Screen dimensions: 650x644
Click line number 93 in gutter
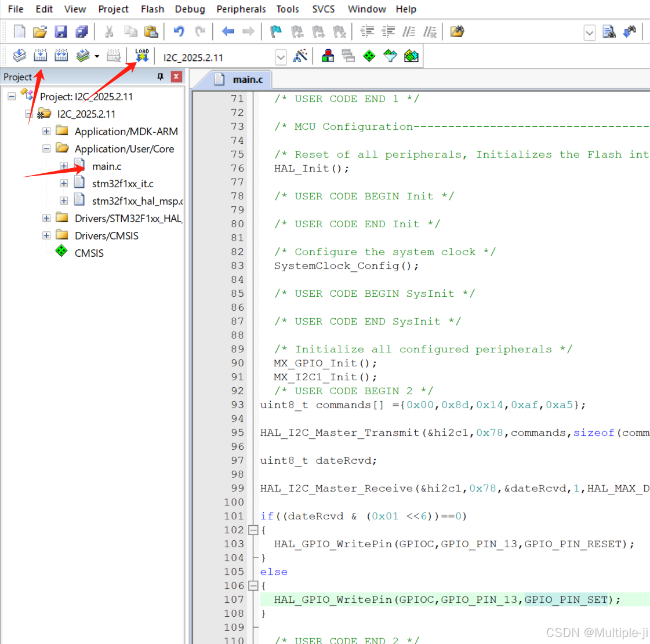point(238,405)
